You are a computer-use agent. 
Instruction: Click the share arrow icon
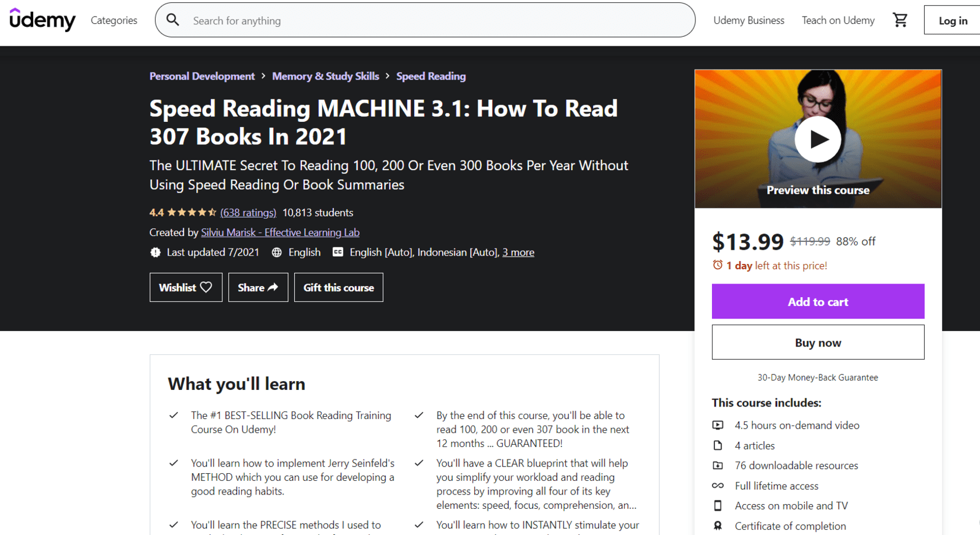tap(272, 287)
